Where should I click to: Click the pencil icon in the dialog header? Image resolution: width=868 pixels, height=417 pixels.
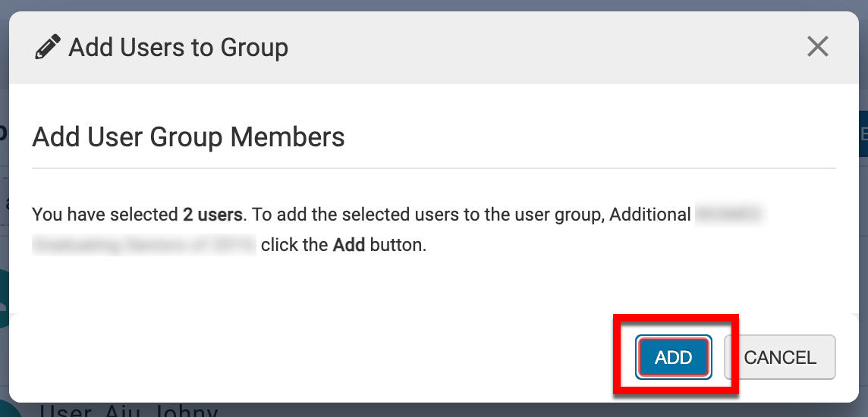point(47,48)
